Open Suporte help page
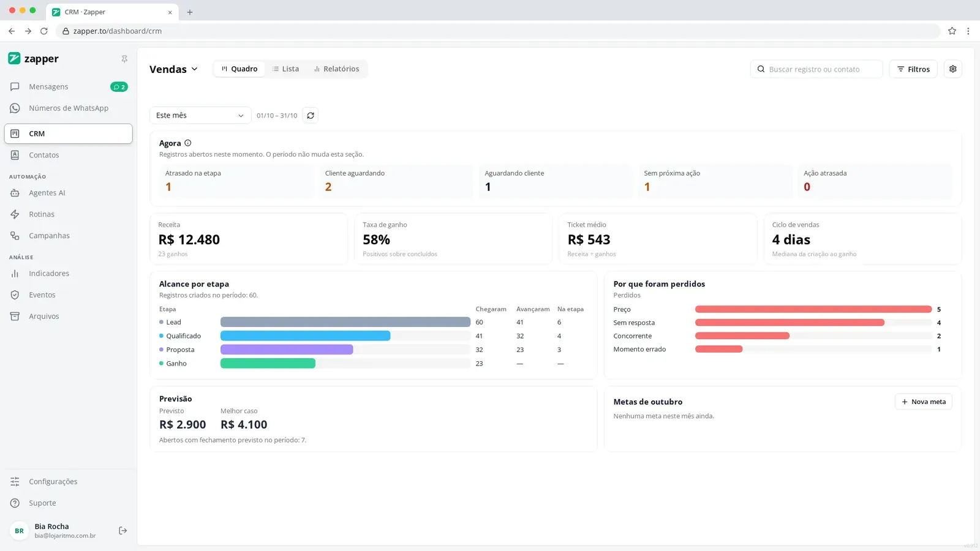Image resolution: width=980 pixels, height=551 pixels. (x=68, y=503)
